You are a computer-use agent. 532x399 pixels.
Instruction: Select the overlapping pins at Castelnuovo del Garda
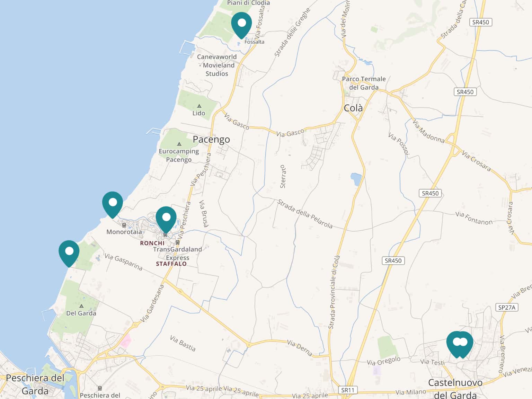[x=460, y=343]
